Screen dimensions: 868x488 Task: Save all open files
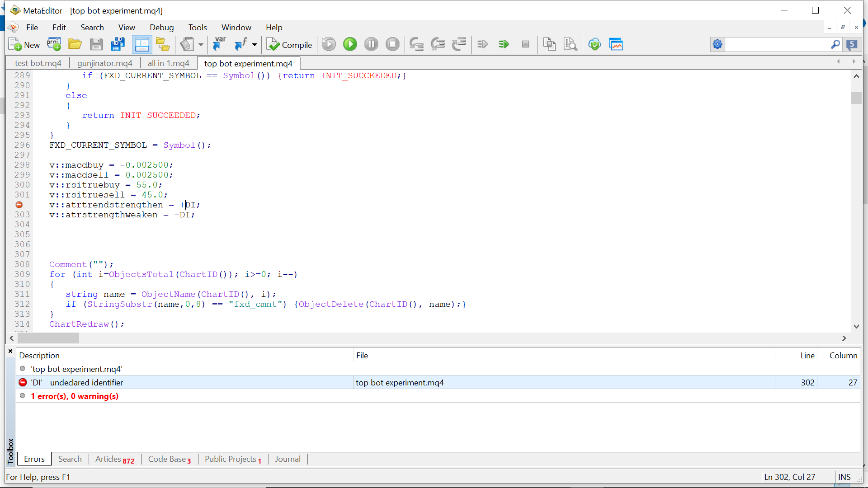[118, 45]
